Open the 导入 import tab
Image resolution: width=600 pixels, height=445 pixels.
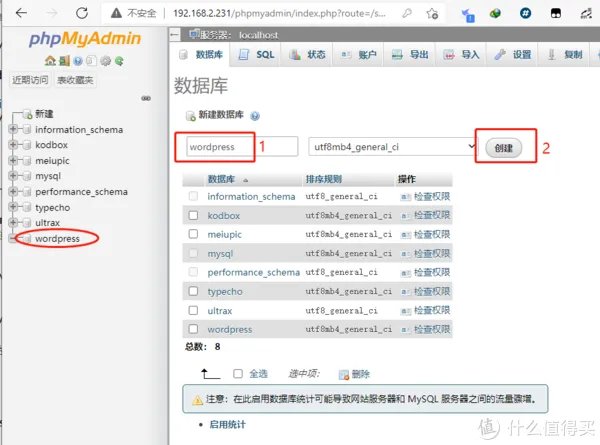461,55
